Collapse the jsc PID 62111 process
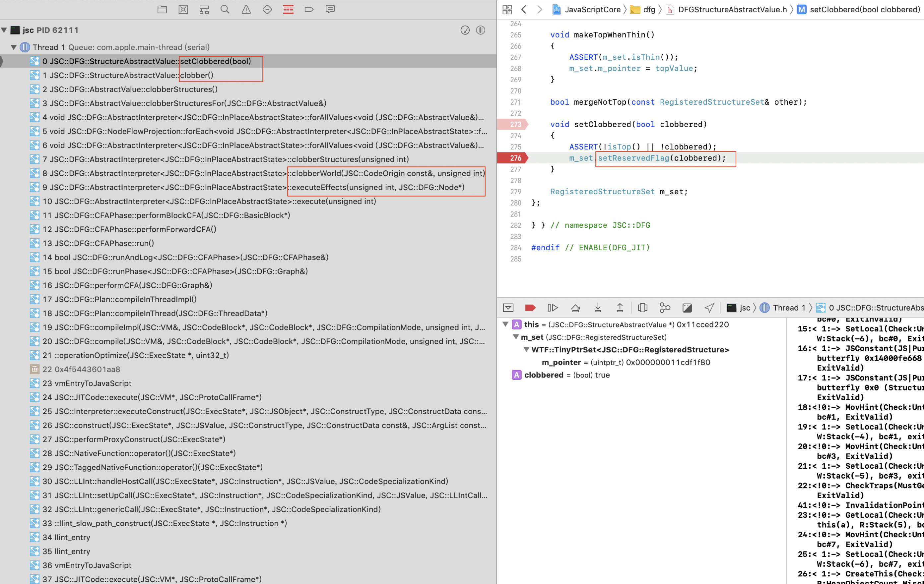Screen dimensions: 924x584 (x=4, y=30)
